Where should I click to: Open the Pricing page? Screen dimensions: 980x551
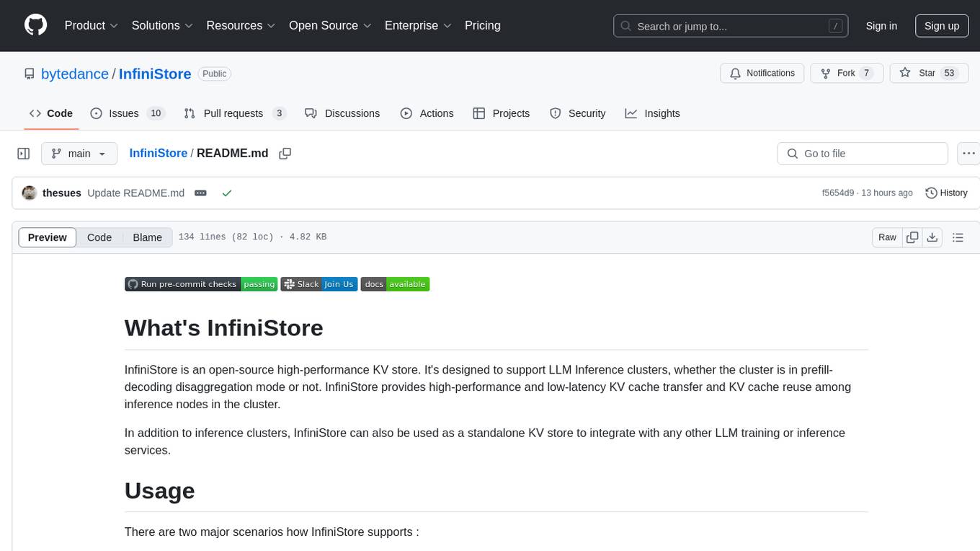pyautogui.click(x=483, y=25)
